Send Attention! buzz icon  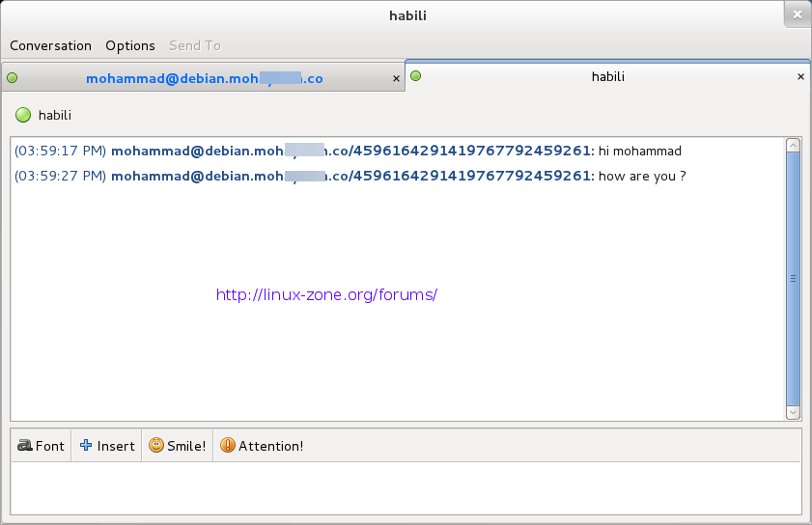pyautogui.click(x=227, y=446)
